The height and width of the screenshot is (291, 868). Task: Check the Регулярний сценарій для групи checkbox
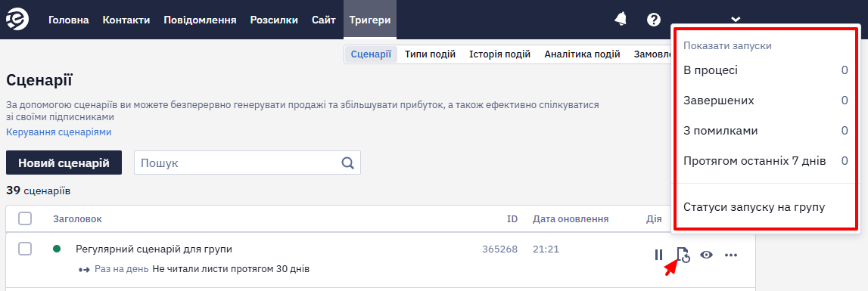point(25,249)
